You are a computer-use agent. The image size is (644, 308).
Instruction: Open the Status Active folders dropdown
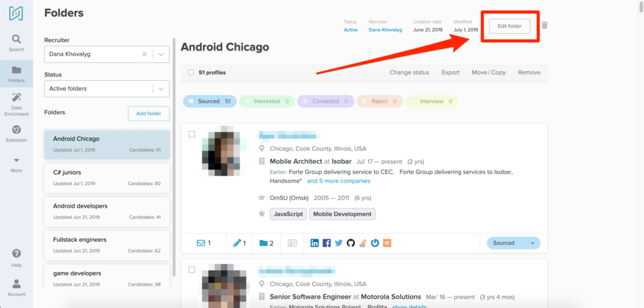[x=107, y=88]
